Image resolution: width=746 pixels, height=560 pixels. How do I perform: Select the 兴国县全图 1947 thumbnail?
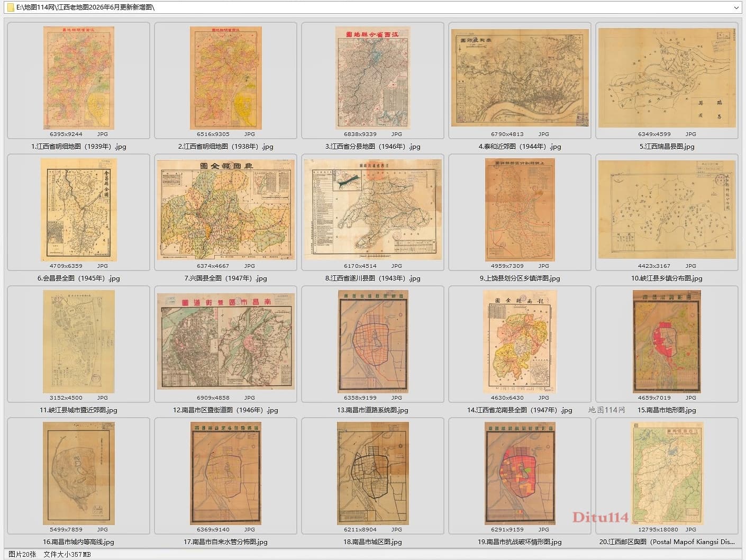[225, 210]
